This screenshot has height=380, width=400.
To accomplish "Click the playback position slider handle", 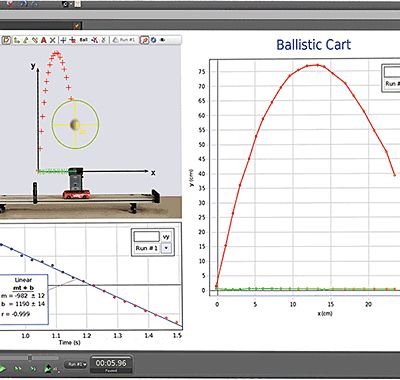I will click(30, 358).
